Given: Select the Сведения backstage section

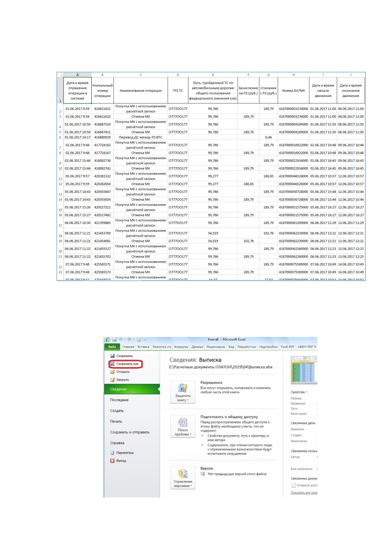Looking at the screenshot, I should [132, 389].
